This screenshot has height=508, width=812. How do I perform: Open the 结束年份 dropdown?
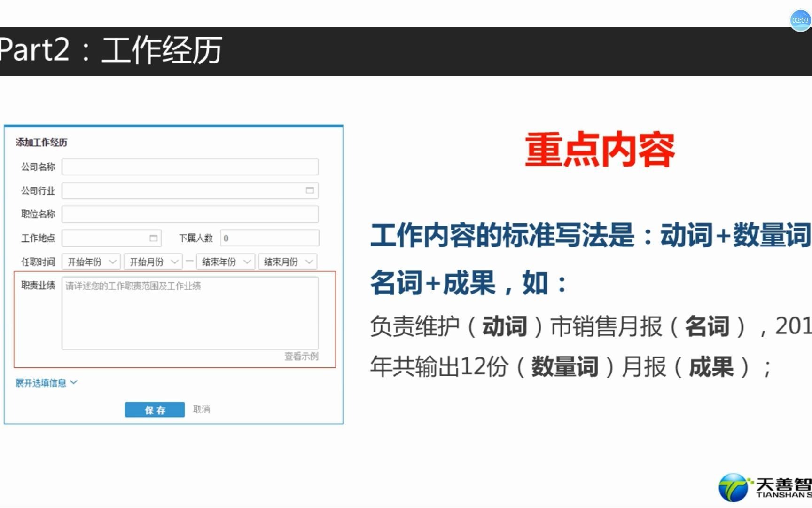[x=226, y=262]
